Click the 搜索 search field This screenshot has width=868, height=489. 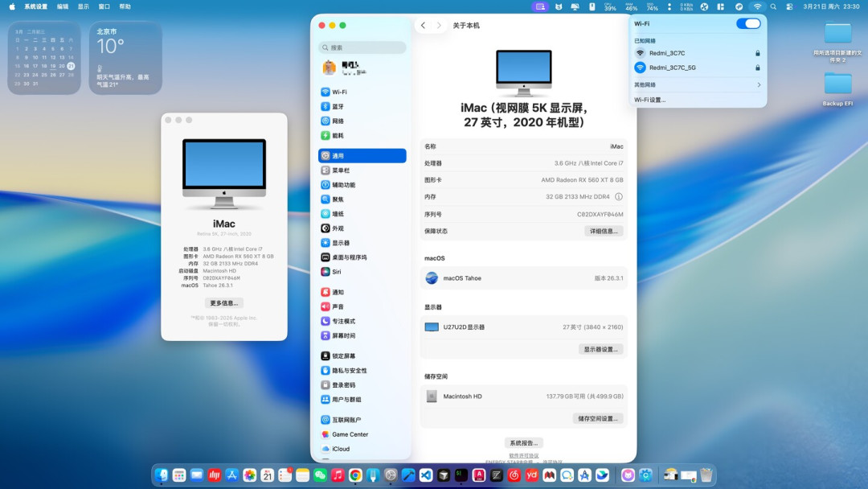pyautogui.click(x=362, y=47)
